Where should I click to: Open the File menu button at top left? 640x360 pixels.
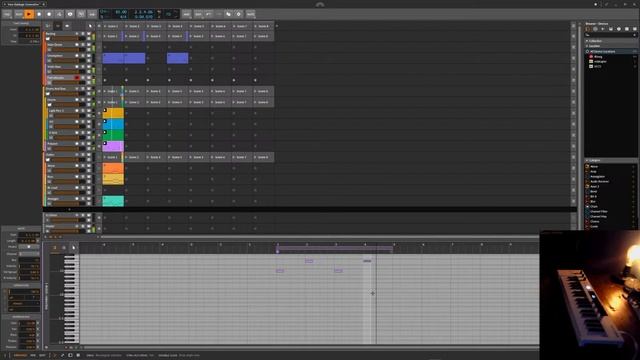coord(7,14)
